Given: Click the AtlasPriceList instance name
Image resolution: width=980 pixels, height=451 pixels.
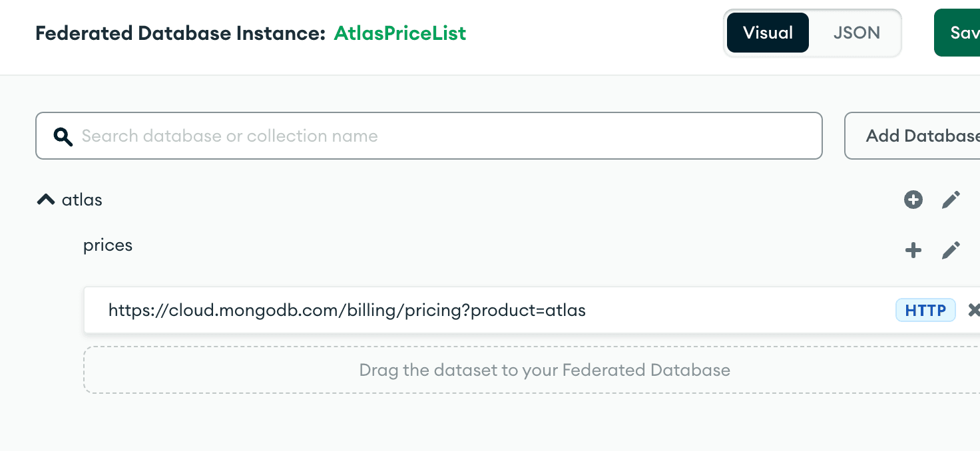Looking at the screenshot, I should [399, 33].
